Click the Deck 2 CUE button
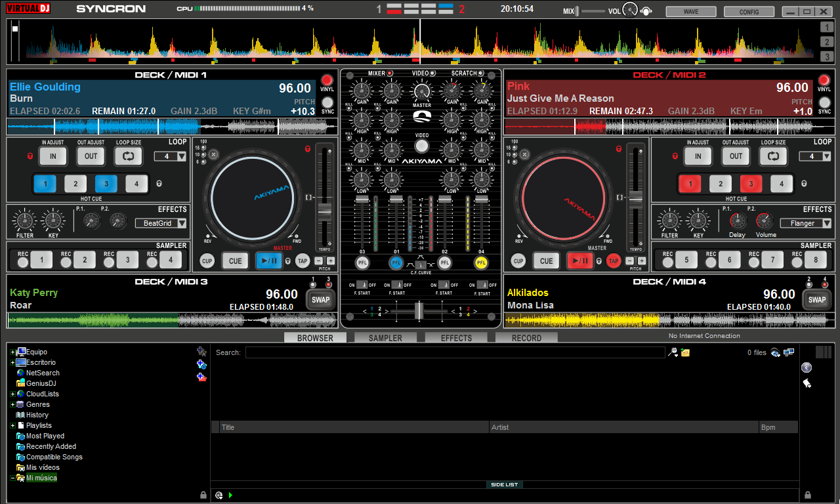 click(546, 261)
